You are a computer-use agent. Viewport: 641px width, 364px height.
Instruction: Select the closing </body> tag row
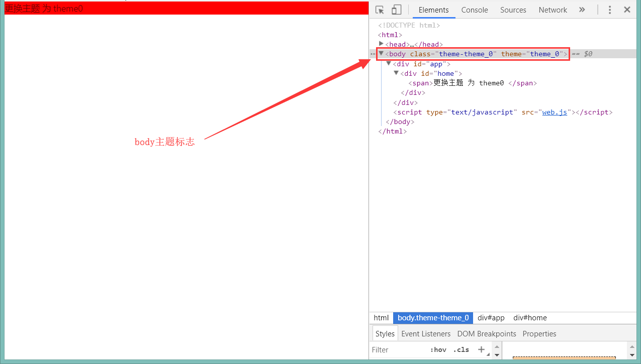(x=400, y=122)
